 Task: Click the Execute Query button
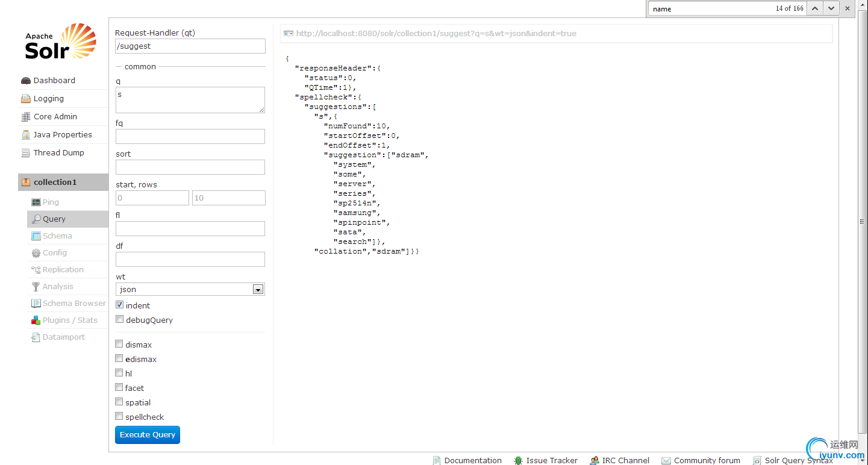click(148, 435)
